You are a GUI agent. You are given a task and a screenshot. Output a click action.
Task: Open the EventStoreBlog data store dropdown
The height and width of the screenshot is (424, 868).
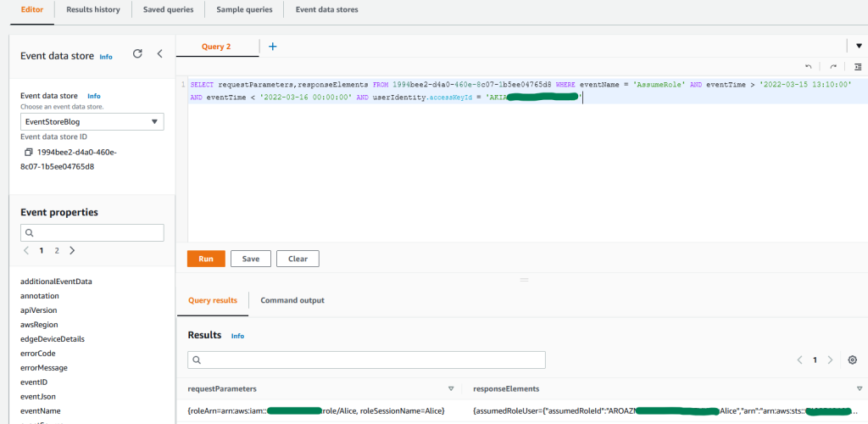(x=92, y=122)
